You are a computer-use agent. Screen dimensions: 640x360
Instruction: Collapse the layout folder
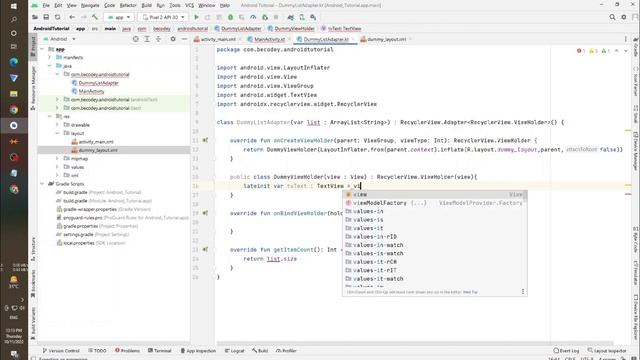tap(57, 133)
